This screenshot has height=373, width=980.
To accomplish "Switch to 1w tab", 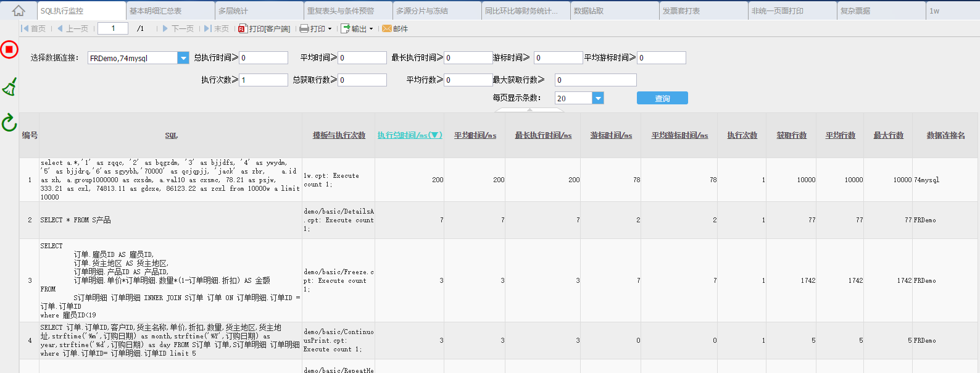I will (x=953, y=10).
